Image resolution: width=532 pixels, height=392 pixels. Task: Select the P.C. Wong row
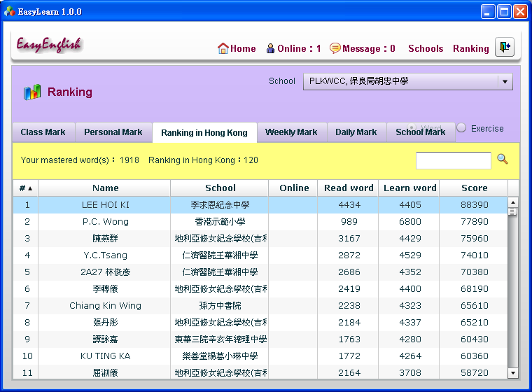260,222
